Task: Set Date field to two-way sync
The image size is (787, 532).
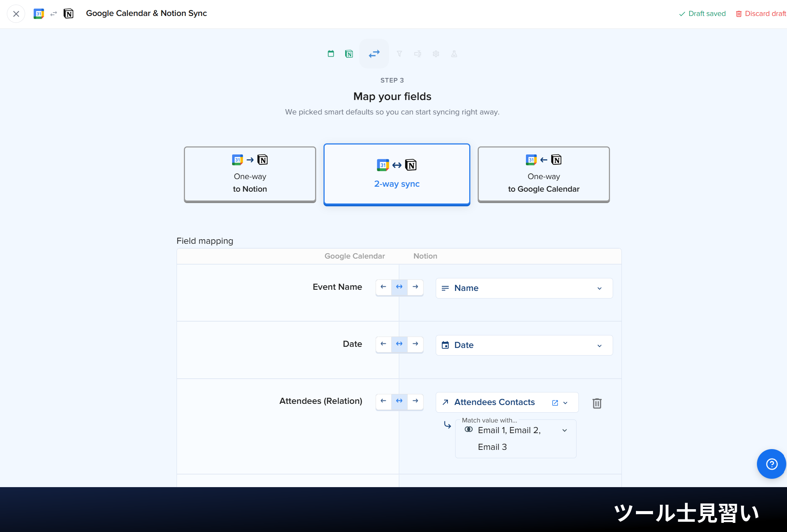Action: 399,344
